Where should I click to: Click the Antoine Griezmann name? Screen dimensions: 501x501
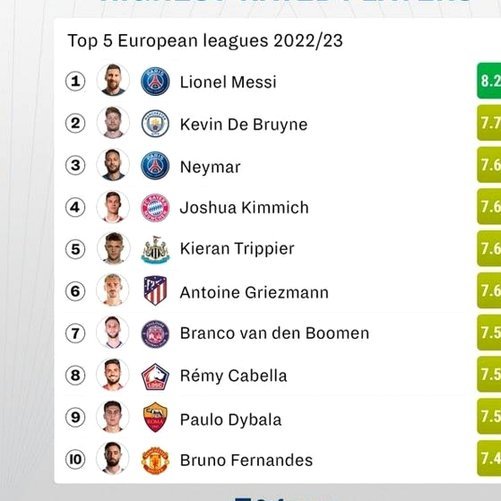point(254,292)
